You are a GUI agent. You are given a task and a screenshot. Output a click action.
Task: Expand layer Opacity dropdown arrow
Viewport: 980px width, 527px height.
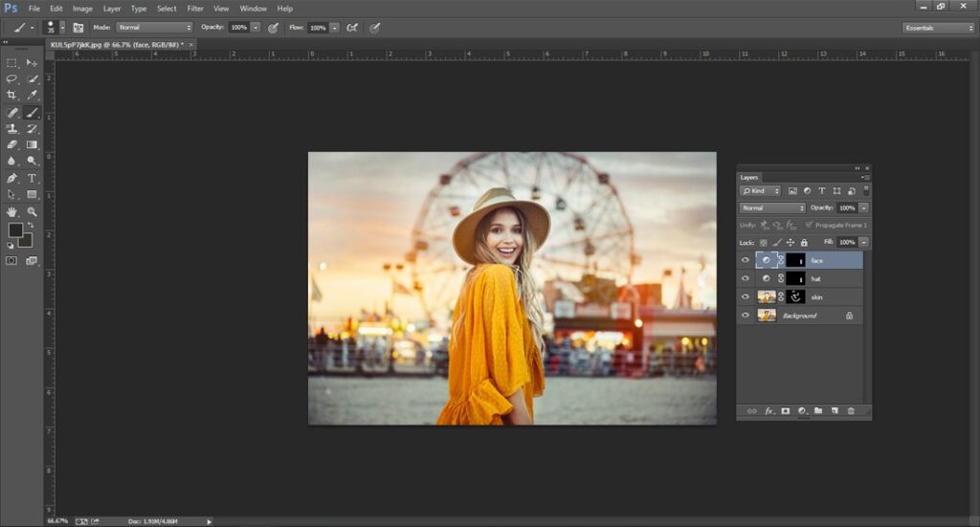(x=864, y=208)
